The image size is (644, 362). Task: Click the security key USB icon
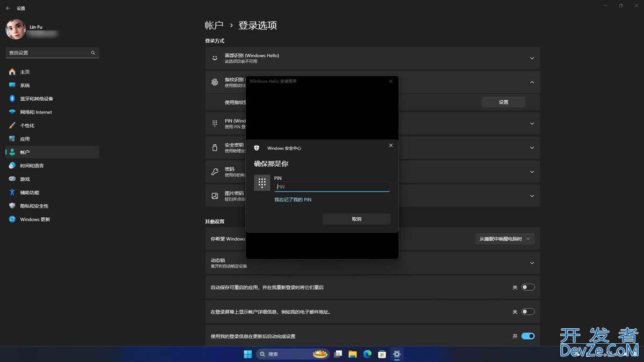tap(215, 147)
